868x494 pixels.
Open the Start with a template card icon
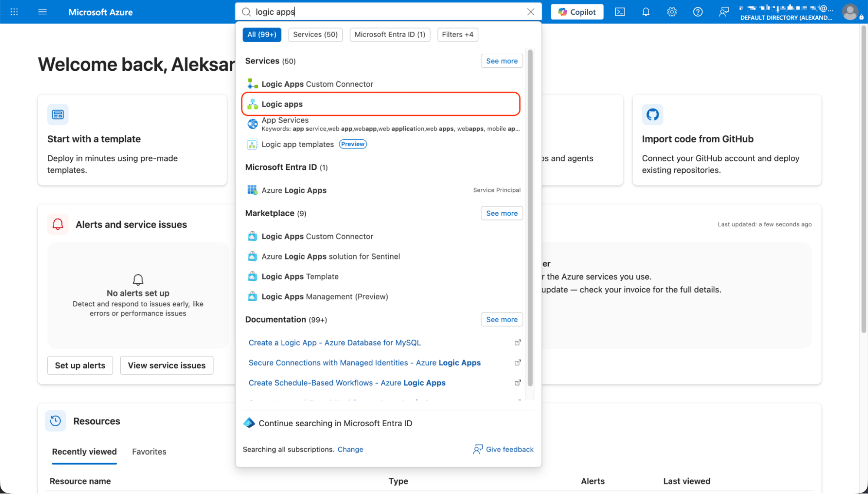(58, 114)
